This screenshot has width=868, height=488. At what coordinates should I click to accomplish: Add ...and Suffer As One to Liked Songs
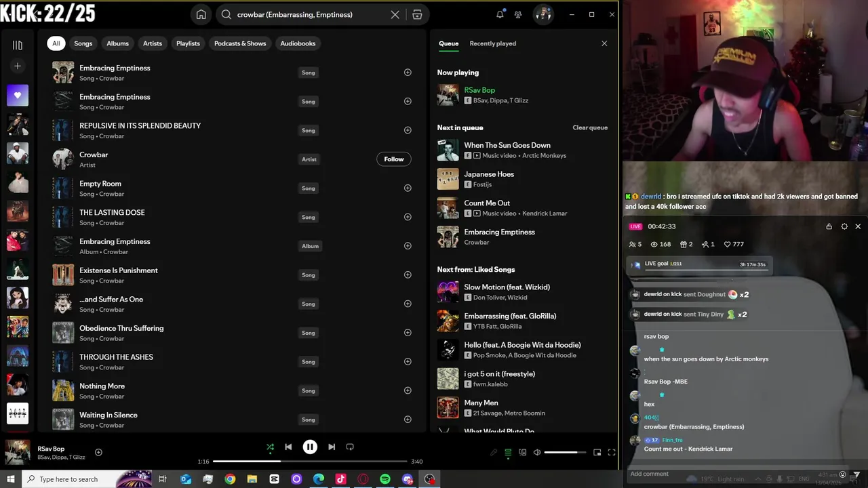[408, 304]
